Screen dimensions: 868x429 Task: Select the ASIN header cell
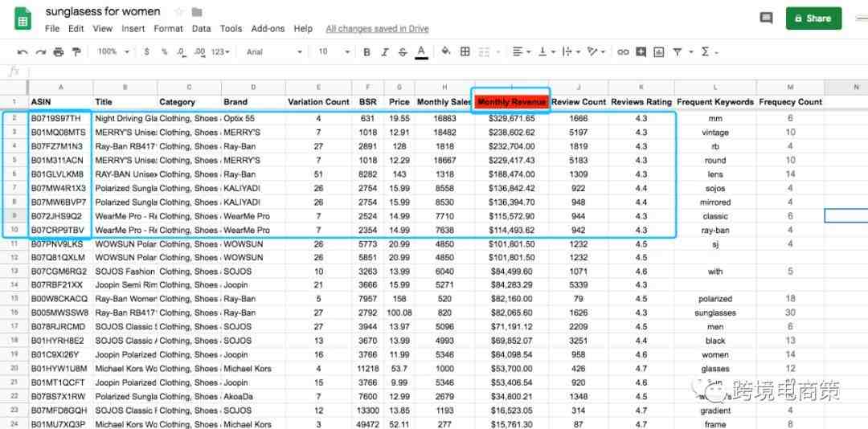tap(61, 102)
